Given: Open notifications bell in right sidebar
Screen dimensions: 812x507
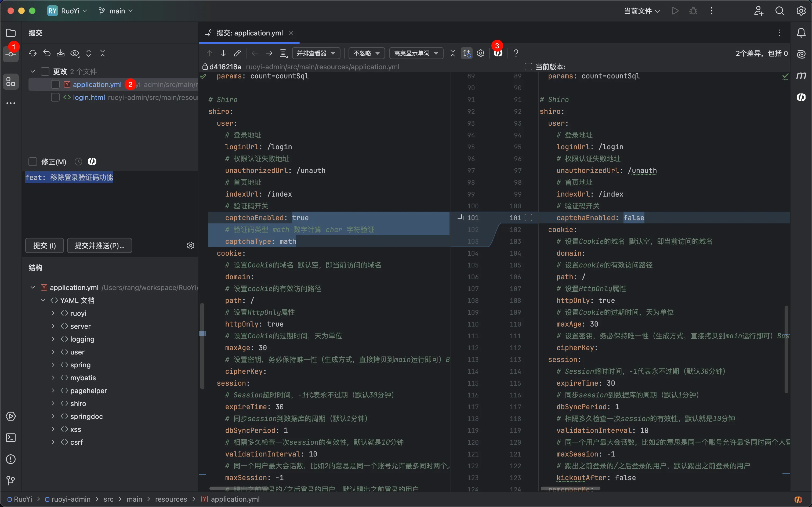Looking at the screenshot, I should pos(801,33).
